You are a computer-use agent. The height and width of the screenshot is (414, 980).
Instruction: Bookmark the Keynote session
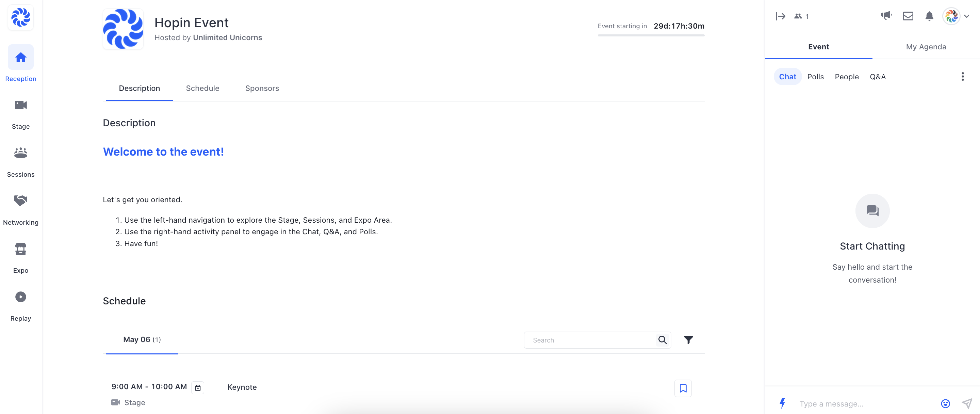[x=683, y=388]
